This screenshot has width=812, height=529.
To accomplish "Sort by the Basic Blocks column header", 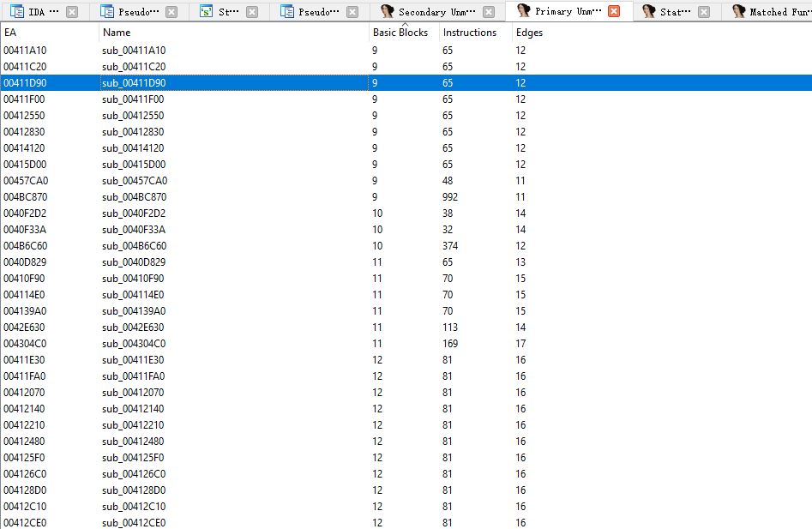I will (x=400, y=33).
